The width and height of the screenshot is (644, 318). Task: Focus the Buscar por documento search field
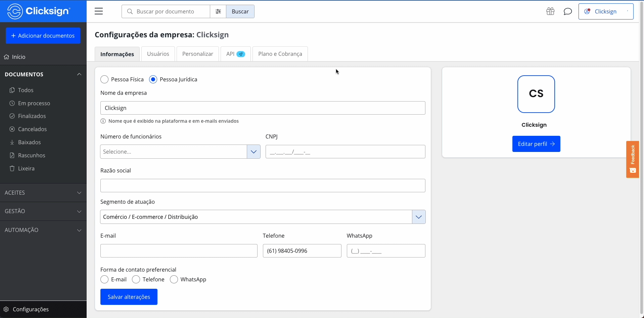coord(166,11)
